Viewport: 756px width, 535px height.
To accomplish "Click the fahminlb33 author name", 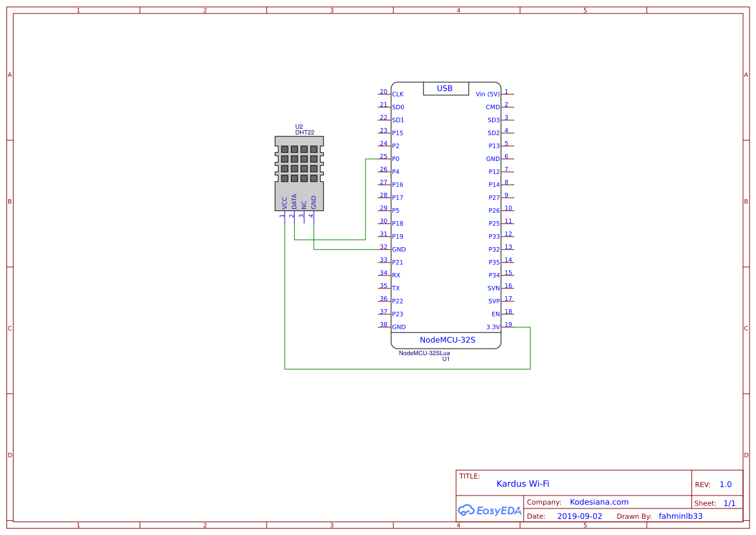I will [680, 516].
